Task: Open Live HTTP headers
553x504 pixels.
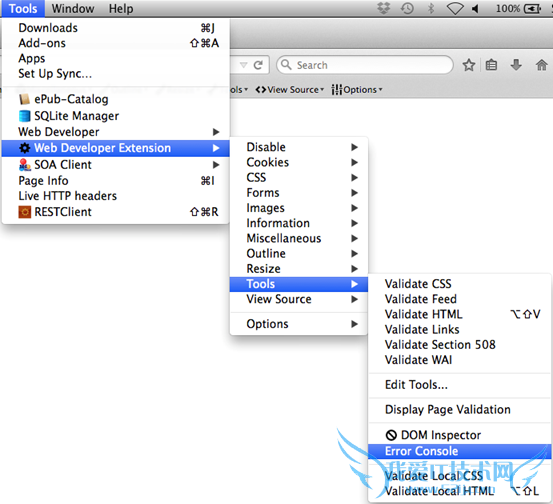Action: click(116, 196)
